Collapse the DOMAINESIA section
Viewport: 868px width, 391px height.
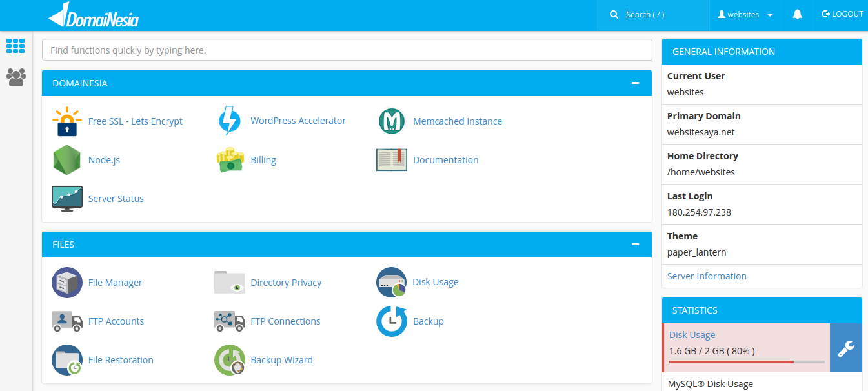pos(636,83)
